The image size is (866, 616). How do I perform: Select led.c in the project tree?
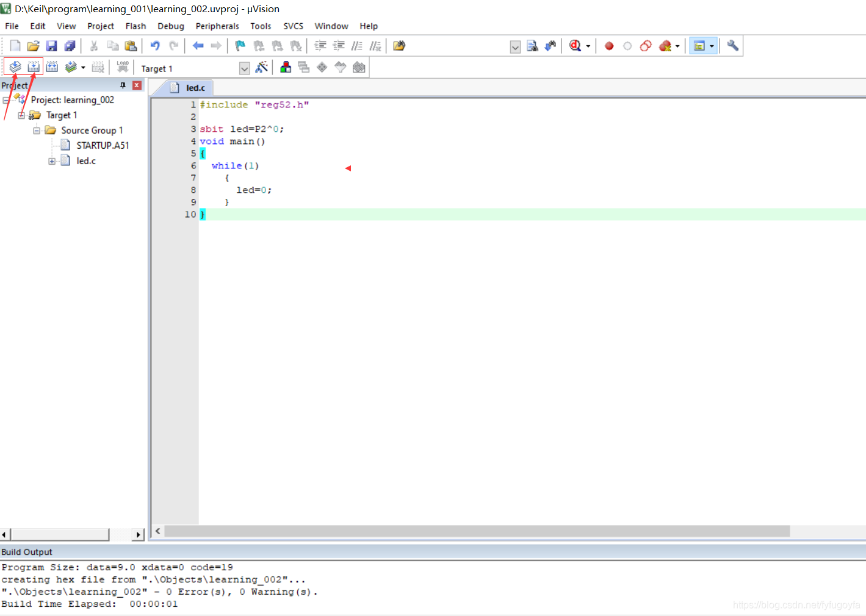(86, 161)
